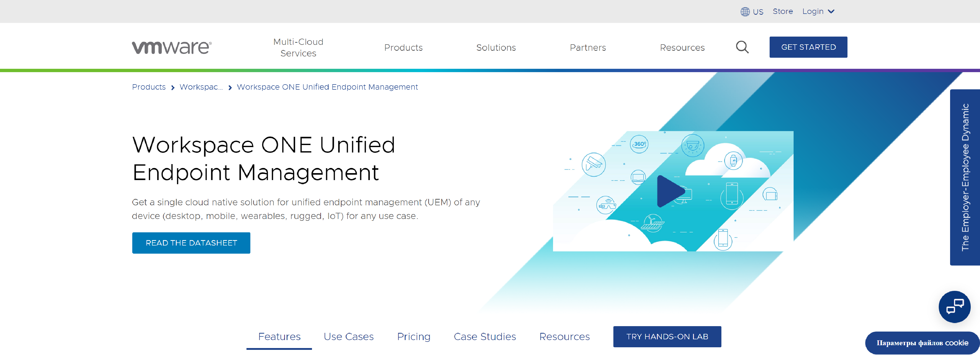Open Multi-Cloud Services menu

pyautogui.click(x=298, y=47)
